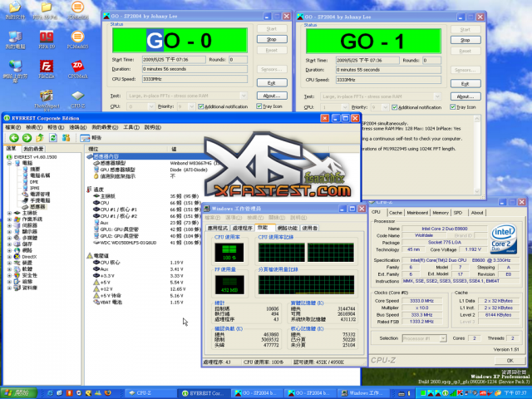
Task: Click the EVEREST taskbar button
Action: click(x=203, y=393)
